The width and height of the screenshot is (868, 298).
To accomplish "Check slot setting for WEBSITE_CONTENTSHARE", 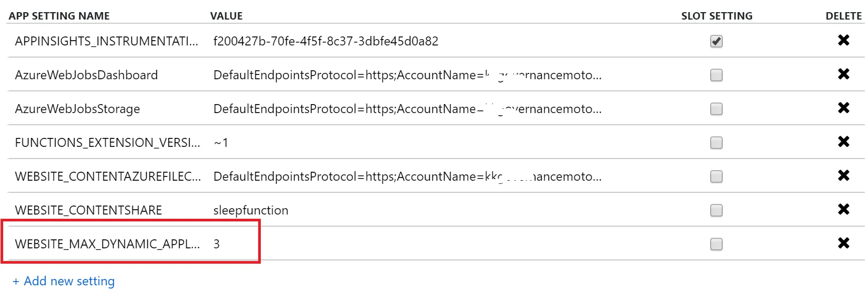I will [716, 210].
